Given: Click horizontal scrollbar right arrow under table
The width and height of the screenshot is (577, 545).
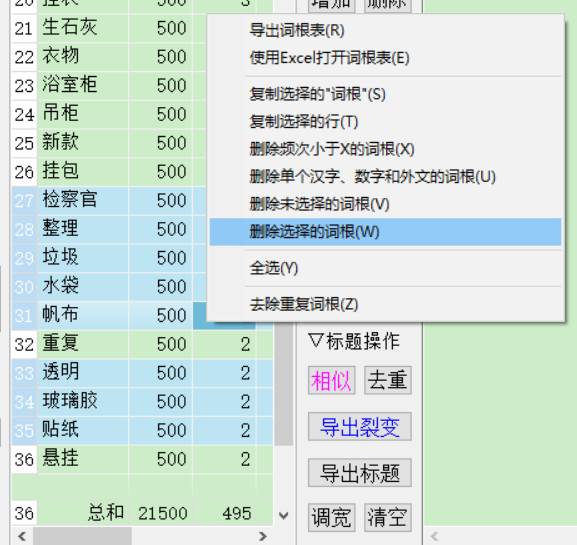Looking at the screenshot, I should [x=262, y=536].
